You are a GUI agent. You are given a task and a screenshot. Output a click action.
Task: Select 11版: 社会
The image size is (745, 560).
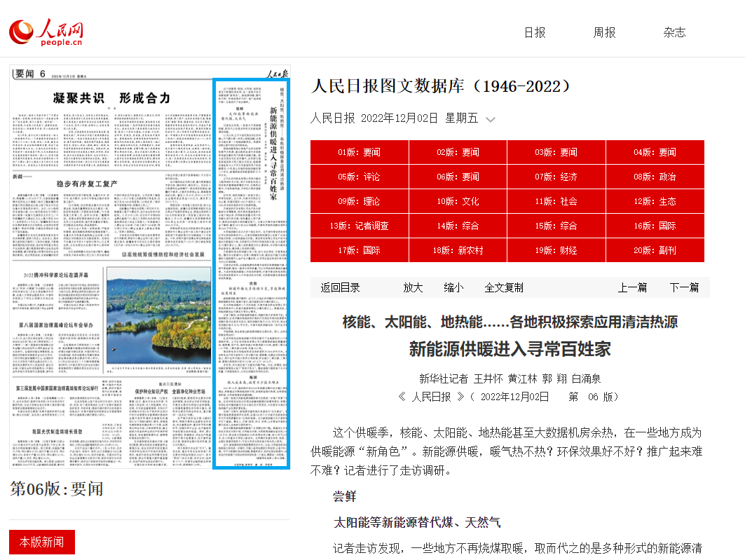[x=556, y=201]
